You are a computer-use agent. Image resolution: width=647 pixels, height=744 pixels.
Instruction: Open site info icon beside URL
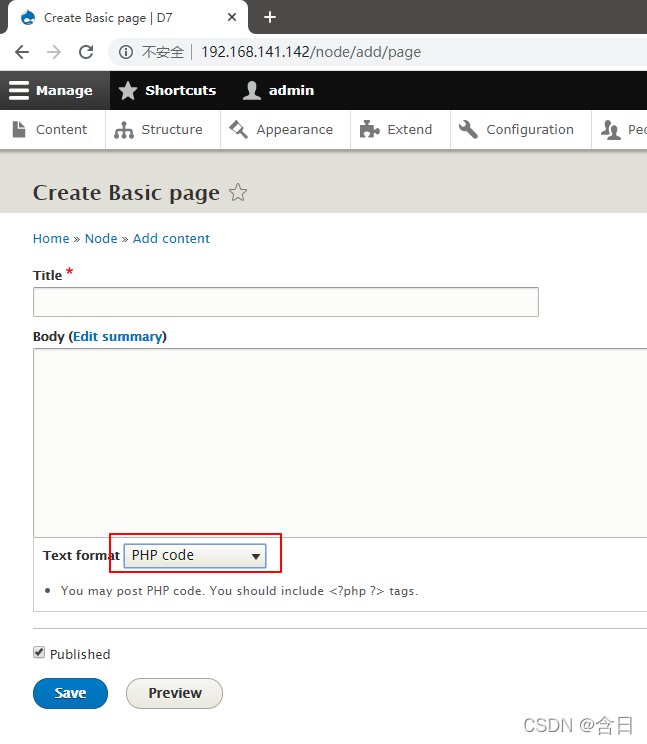126,52
